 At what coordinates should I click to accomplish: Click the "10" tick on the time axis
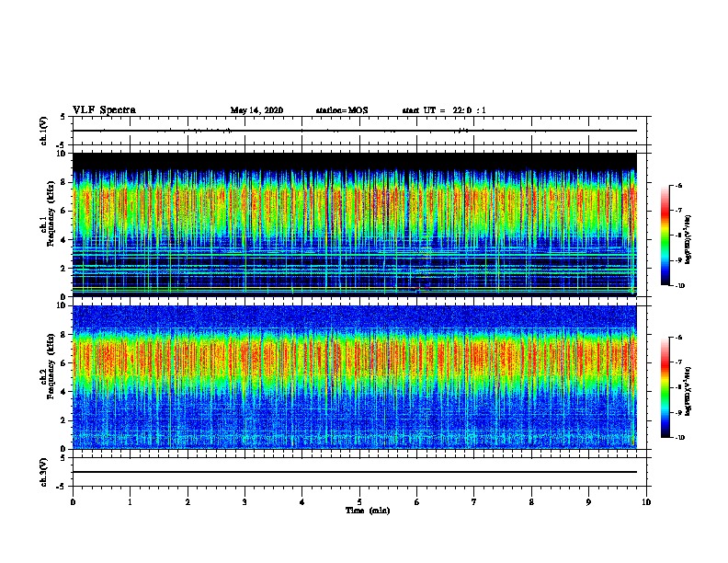[646, 502]
